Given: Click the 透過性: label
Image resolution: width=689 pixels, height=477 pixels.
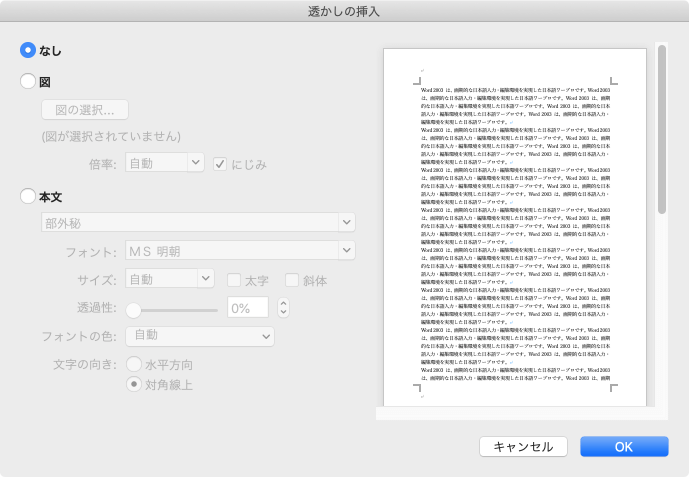Looking at the screenshot, I should pos(97,308).
